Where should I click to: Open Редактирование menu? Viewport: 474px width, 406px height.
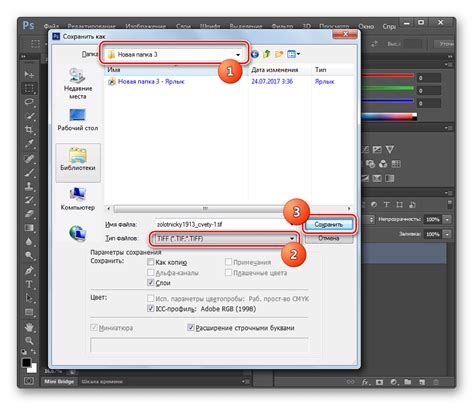(x=92, y=26)
